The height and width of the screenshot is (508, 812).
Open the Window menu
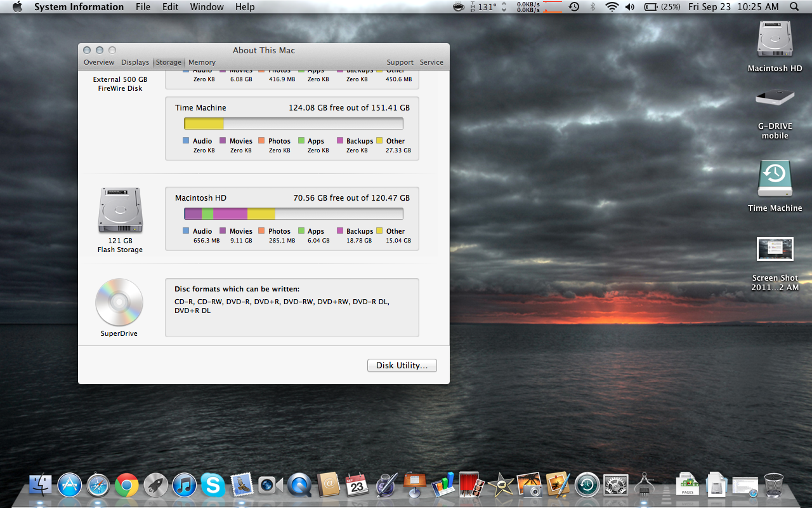207,7
